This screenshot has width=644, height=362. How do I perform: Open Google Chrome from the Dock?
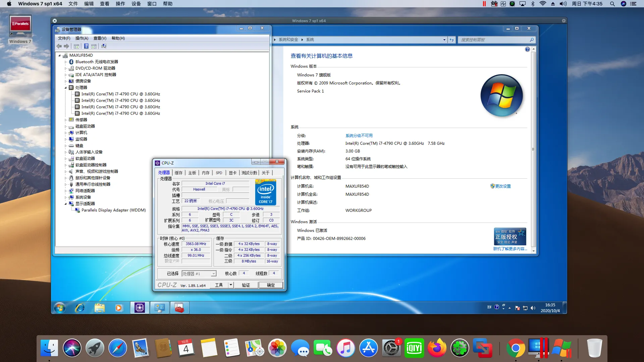(x=516, y=348)
